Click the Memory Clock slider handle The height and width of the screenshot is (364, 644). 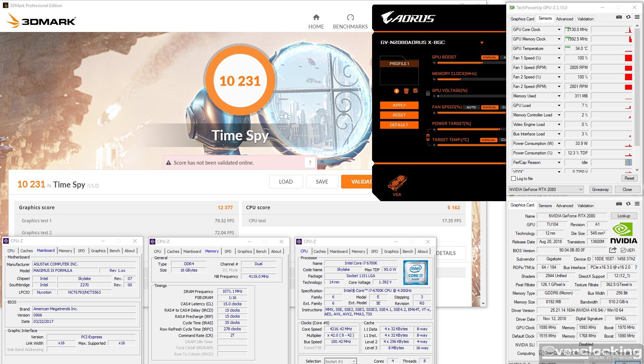(x=460, y=79)
